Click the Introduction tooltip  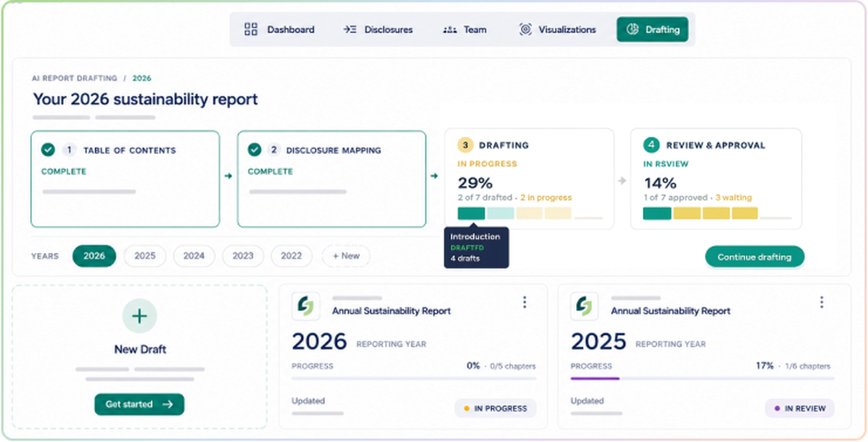click(476, 247)
